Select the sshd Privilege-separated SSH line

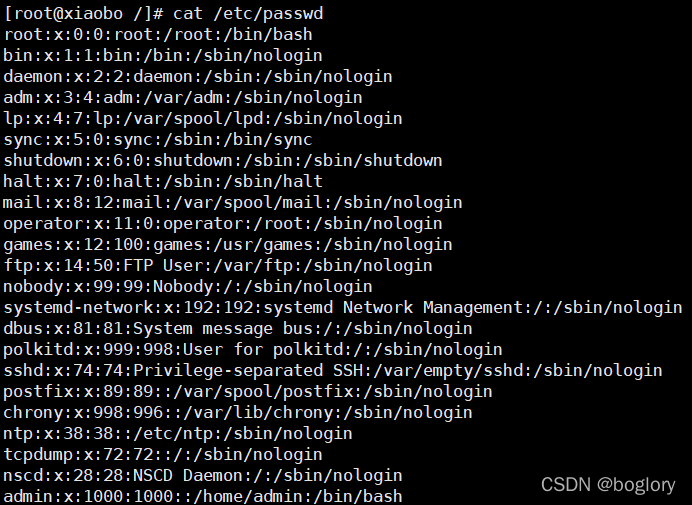point(333,370)
